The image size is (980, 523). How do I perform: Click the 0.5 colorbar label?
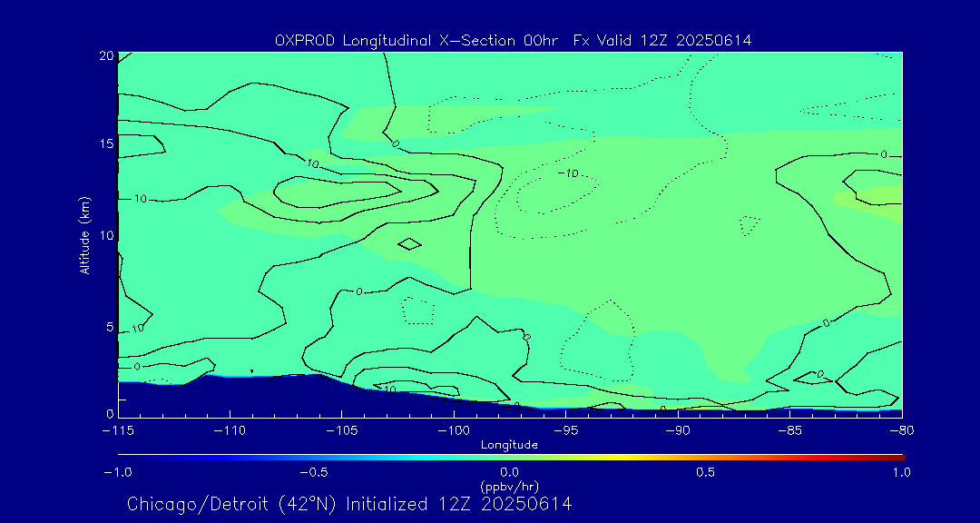(705, 472)
